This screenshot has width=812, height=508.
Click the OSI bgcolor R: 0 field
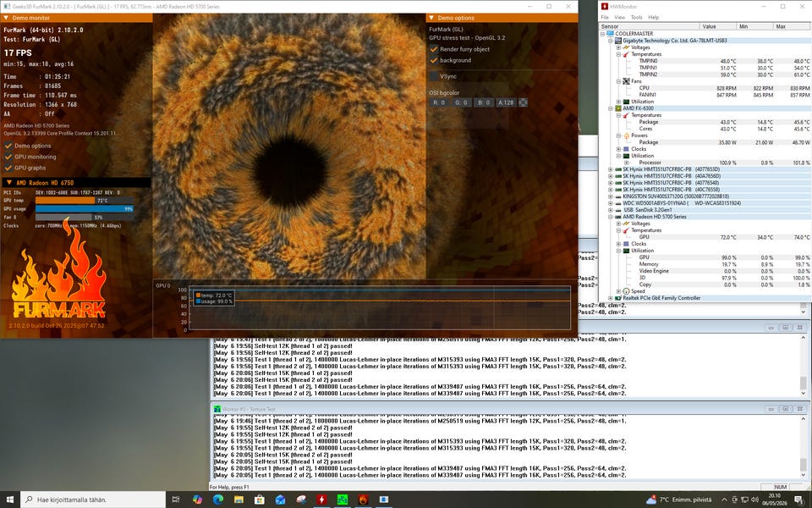coord(439,102)
